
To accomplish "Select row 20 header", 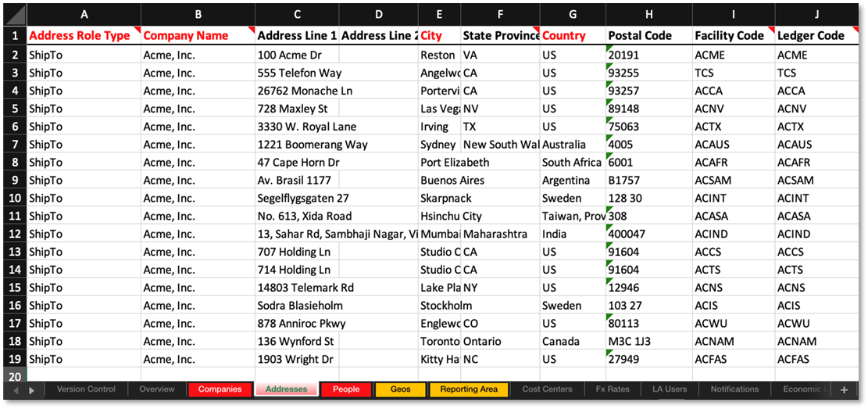I will pyautogui.click(x=15, y=375).
